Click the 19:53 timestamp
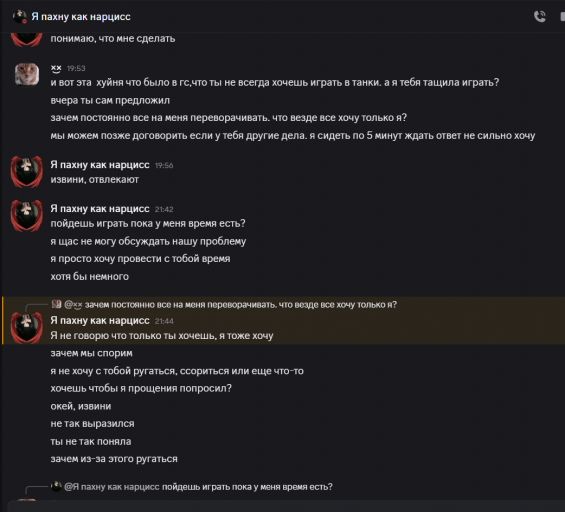565x512 pixels. [76, 68]
